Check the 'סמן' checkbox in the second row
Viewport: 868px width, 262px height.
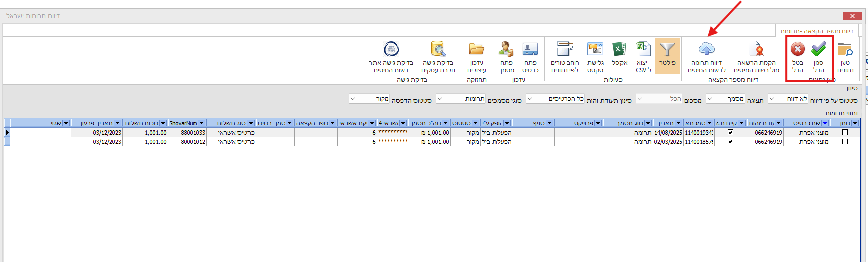(845, 142)
